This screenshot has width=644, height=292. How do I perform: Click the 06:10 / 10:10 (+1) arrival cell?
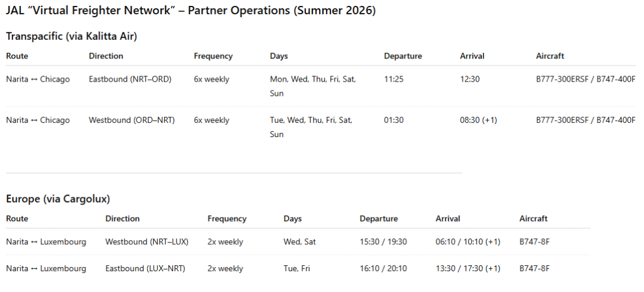tap(467, 241)
